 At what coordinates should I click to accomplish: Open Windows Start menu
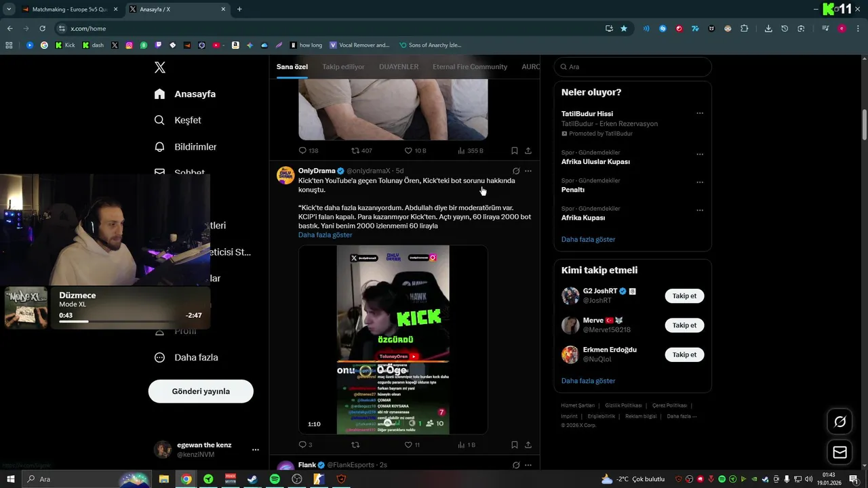(11, 479)
